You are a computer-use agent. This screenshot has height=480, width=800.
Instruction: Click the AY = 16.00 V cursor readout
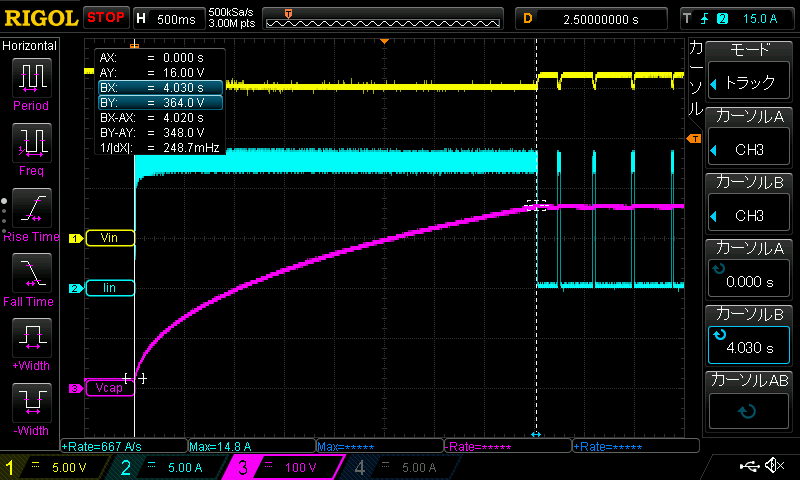(160, 72)
